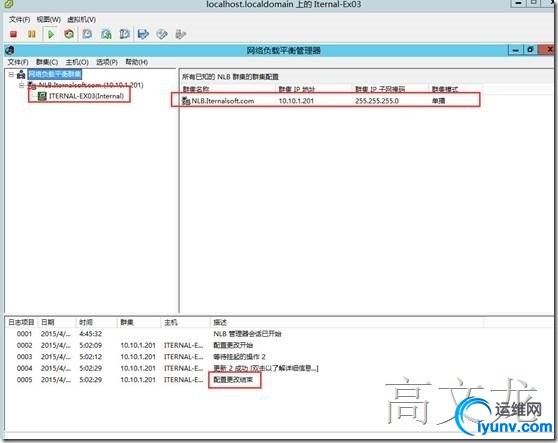The width and height of the screenshot is (558, 443).
Task: Click the cluster icon beside NLB.Iternalsoft.com in list
Action: pyautogui.click(x=186, y=101)
